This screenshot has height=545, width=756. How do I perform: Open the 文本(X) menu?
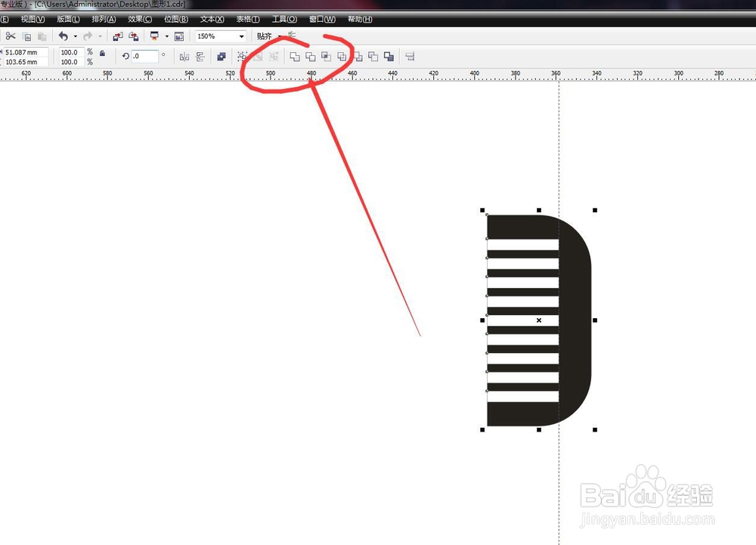(x=212, y=19)
